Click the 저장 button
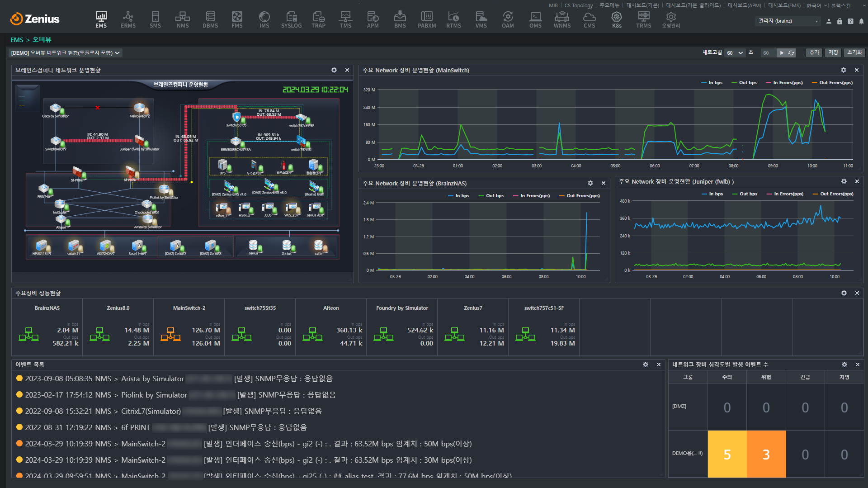 (833, 53)
